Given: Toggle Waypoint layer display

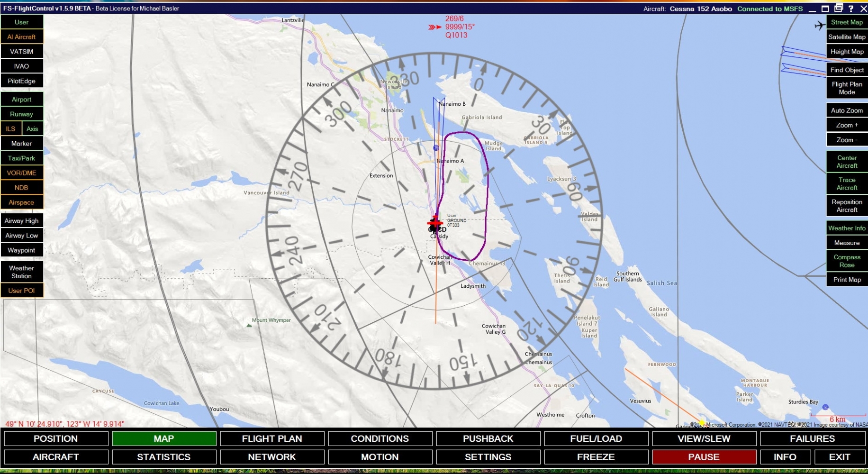Looking at the screenshot, I should pyautogui.click(x=22, y=250).
